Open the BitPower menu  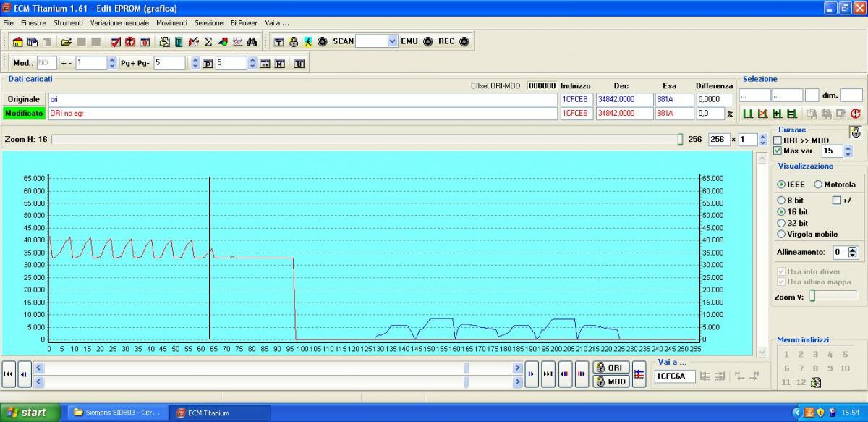pyautogui.click(x=244, y=23)
